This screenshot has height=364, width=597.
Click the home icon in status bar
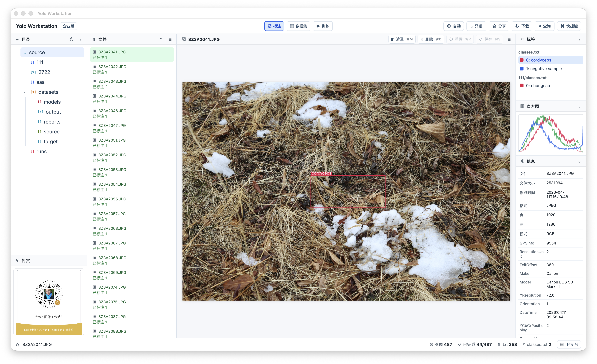tap(18, 345)
